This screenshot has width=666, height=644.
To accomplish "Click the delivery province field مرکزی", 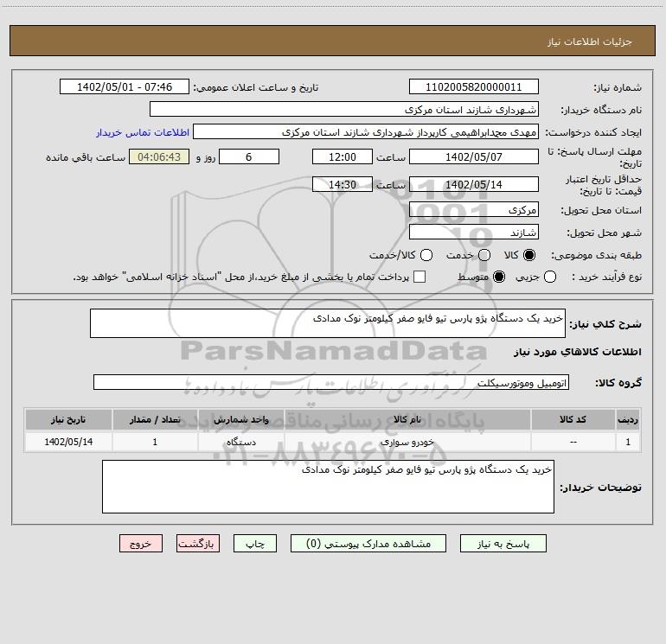I will [x=474, y=209].
